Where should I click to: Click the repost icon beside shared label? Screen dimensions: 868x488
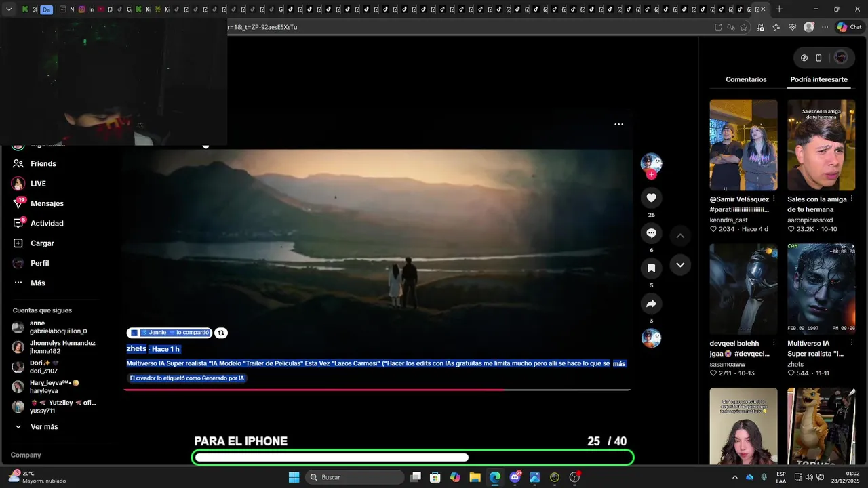pyautogui.click(x=221, y=333)
